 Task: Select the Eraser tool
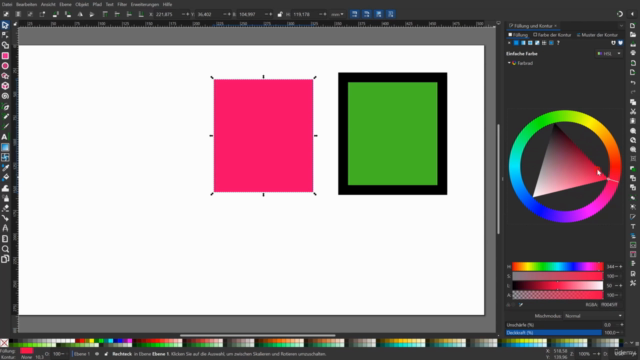click(5, 208)
